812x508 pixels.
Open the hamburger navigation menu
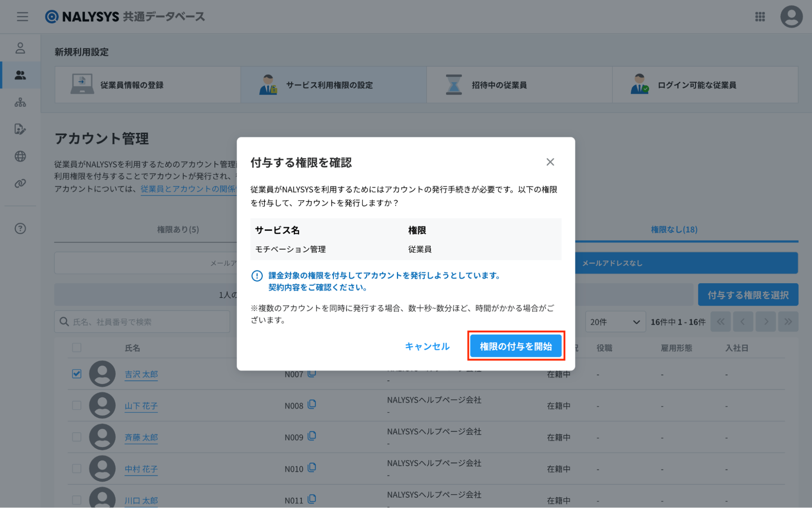(22, 17)
